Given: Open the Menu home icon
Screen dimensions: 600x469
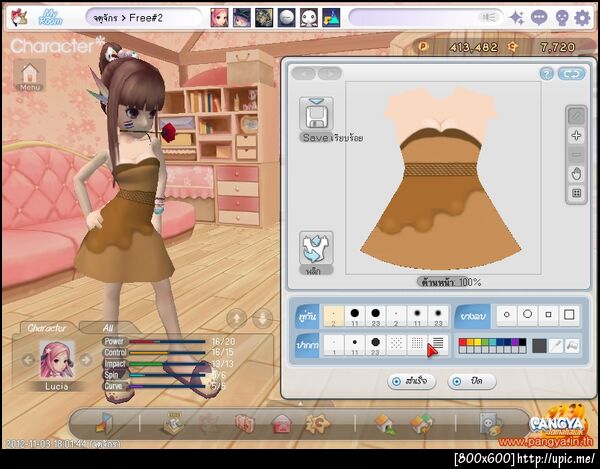Looking at the screenshot, I should tap(30, 76).
